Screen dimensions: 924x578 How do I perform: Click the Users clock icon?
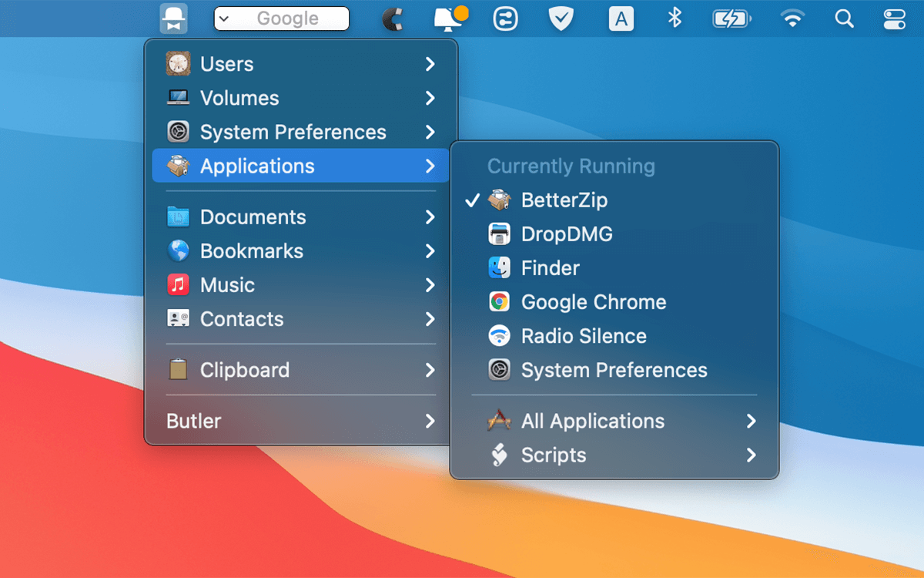(178, 64)
